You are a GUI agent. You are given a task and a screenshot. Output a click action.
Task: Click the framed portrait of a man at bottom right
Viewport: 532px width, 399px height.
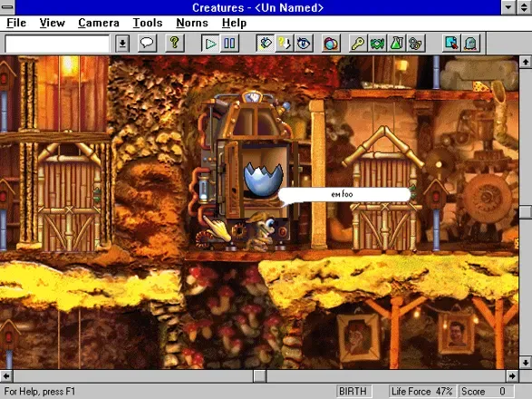click(457, 334)
